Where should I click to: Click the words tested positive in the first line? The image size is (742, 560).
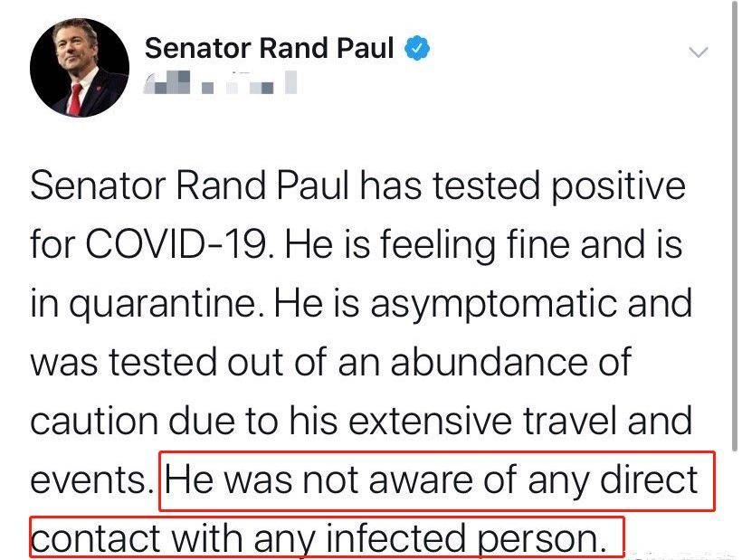[558, 185]
